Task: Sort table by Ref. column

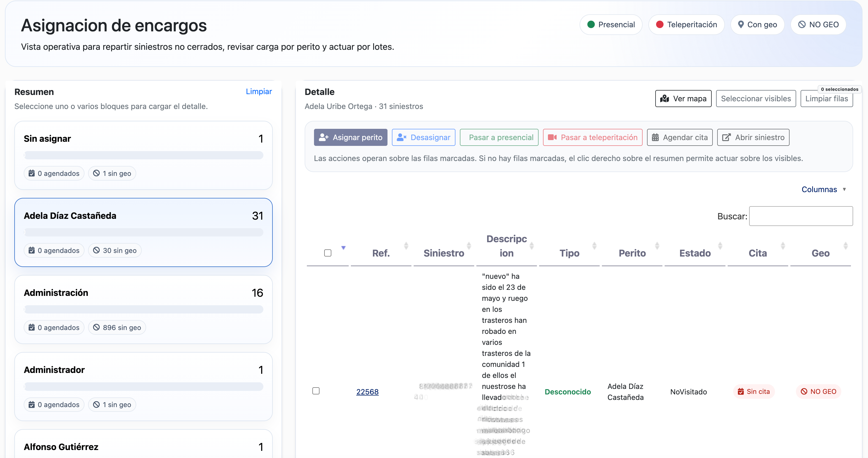Action: 381,253
